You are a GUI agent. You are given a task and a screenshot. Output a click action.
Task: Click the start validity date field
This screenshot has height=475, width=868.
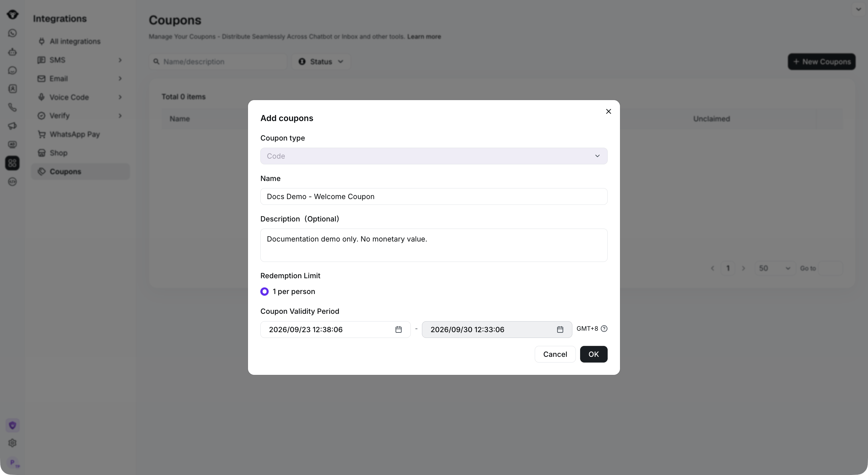pyautogui.click(x=335, y=330)
